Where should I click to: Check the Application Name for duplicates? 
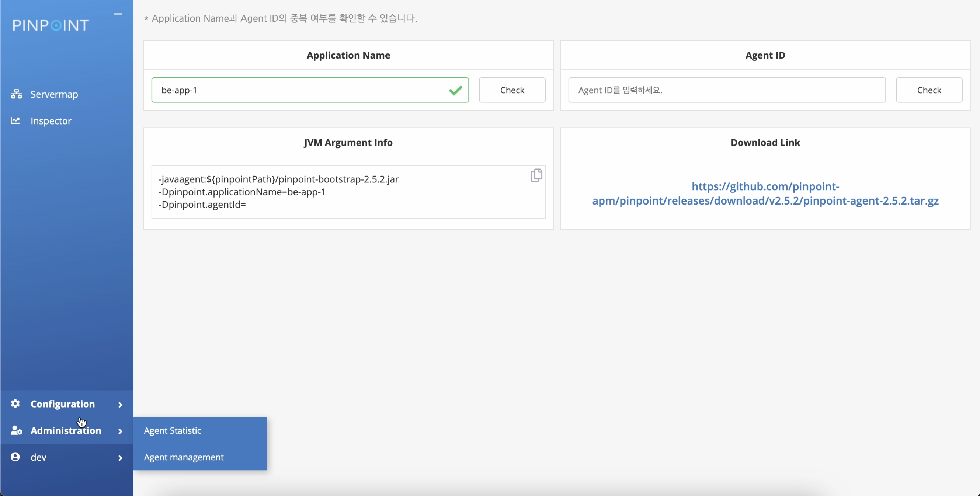512,90
